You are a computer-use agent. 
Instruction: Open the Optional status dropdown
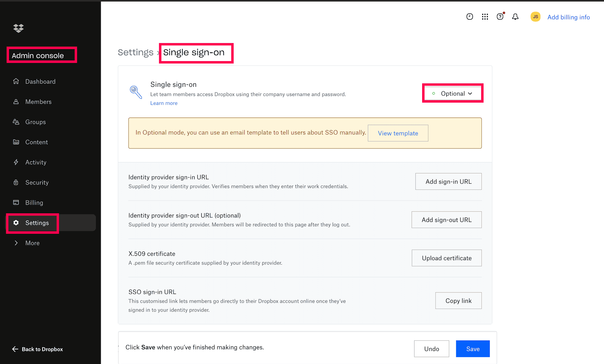coord(453,93)
